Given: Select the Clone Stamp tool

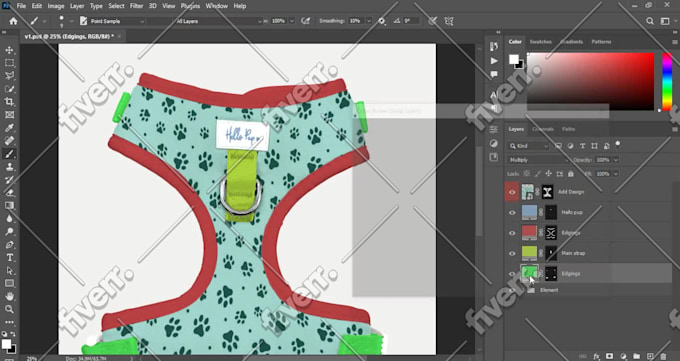Looking at the screenshot, I should [x=9, y=167].
